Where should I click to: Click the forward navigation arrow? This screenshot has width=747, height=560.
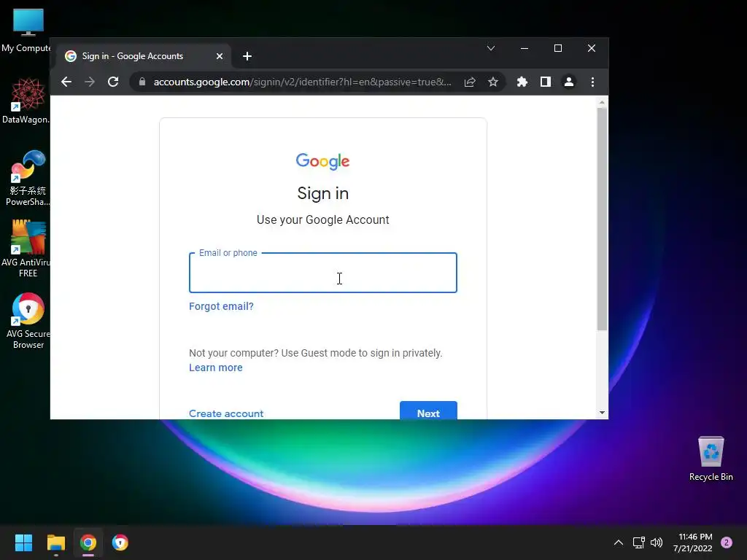[90, 82]
